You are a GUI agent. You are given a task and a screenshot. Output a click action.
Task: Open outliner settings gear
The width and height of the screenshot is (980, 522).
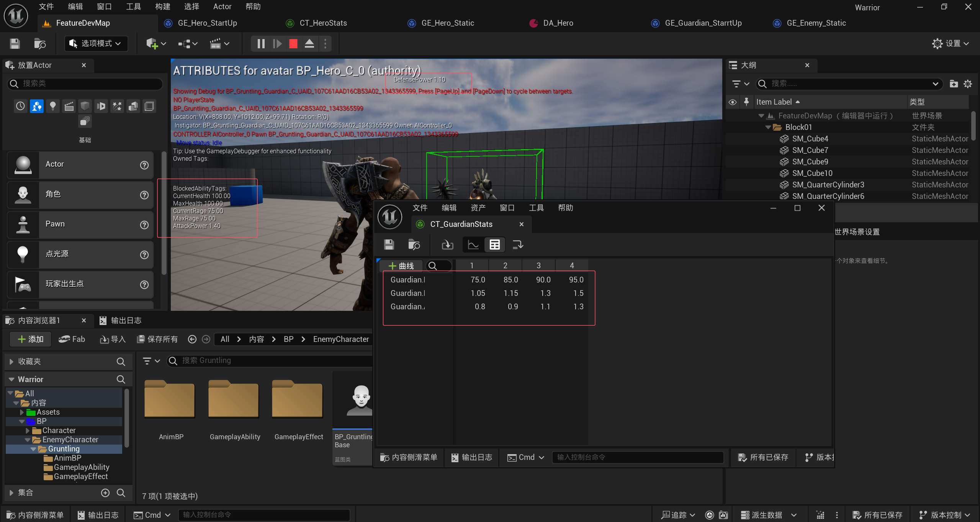968,84
